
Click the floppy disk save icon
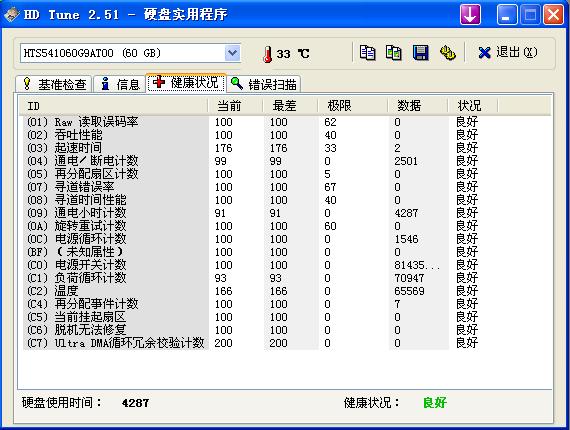(421, 53)
